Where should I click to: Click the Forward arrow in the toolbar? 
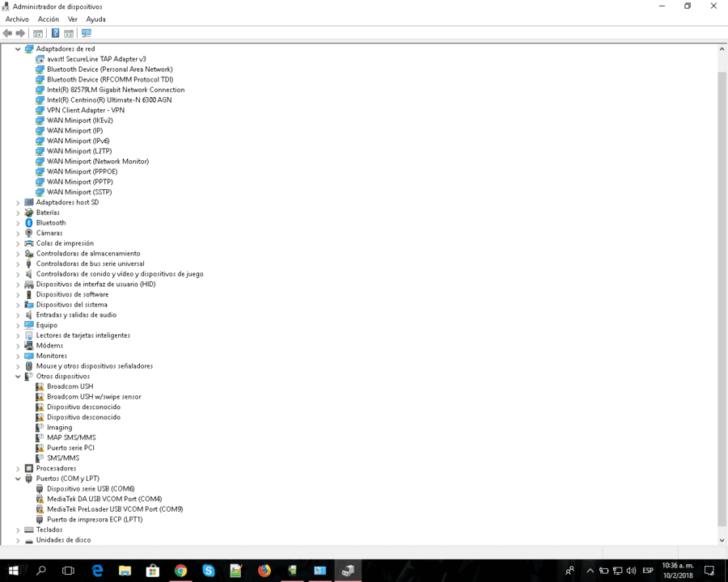(20, 33)
